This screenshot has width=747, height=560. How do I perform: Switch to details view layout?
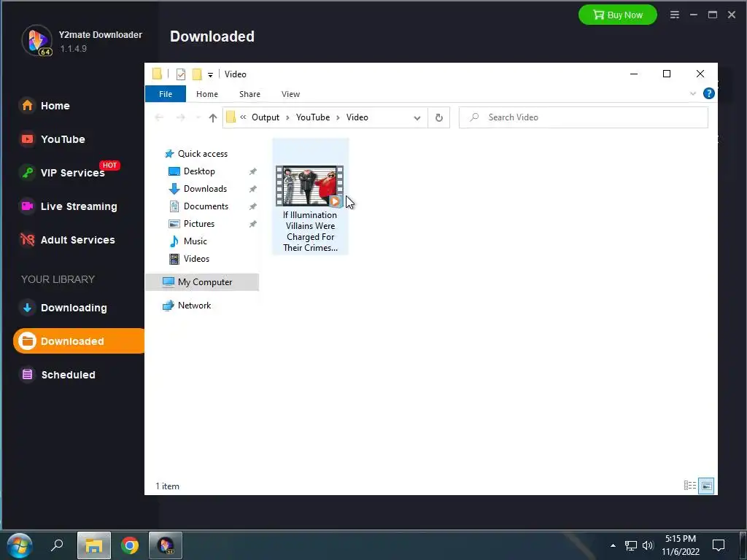click(690, 486)
